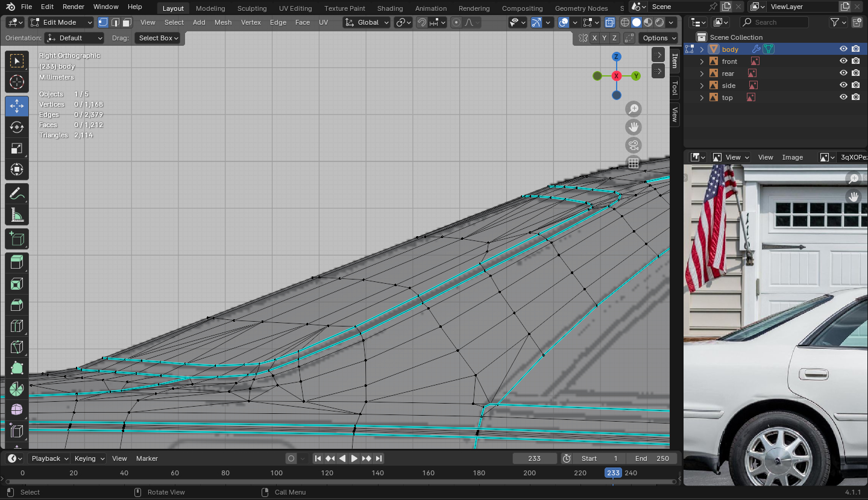Choose the Bevel tool
This screenshot has height=500, width=868.
coord(17,305)
